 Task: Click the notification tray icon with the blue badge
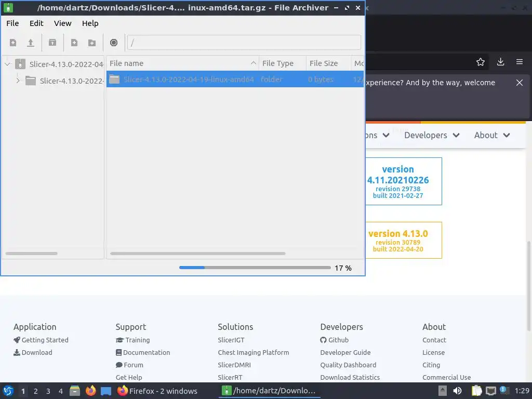504,390
